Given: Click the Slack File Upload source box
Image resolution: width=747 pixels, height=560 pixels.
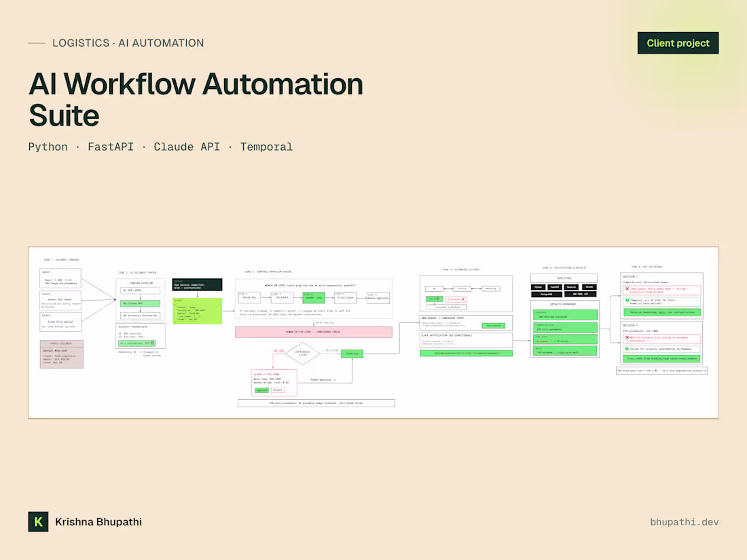Looking at the screenshot, I should (x=60, y=322).
